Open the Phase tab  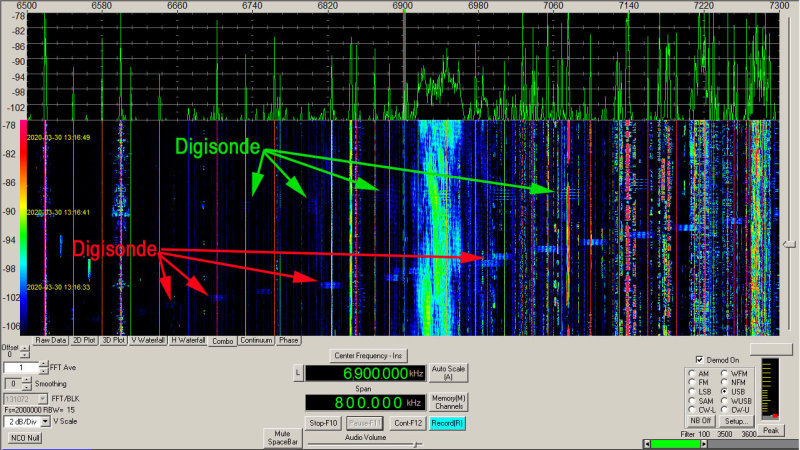pos(288,340)
